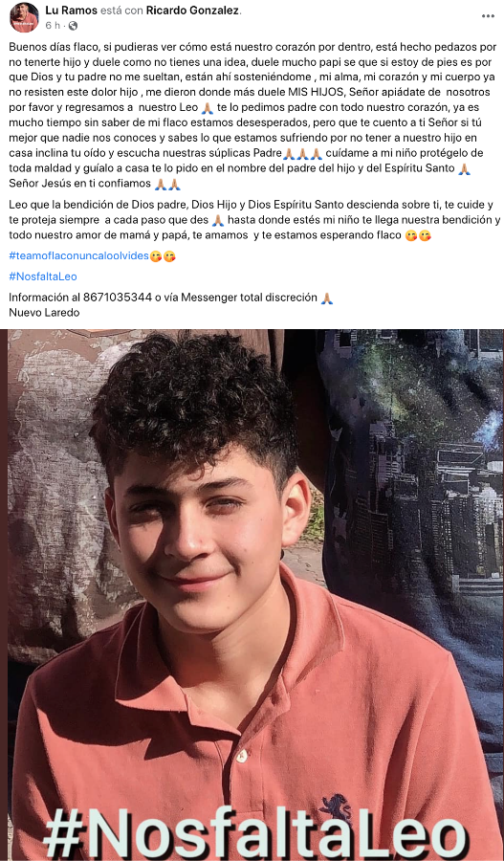The image size is (504, 861).
Task: Open the 6 h post timestamp
Action: pyautogui.click(x=53, y=25)
